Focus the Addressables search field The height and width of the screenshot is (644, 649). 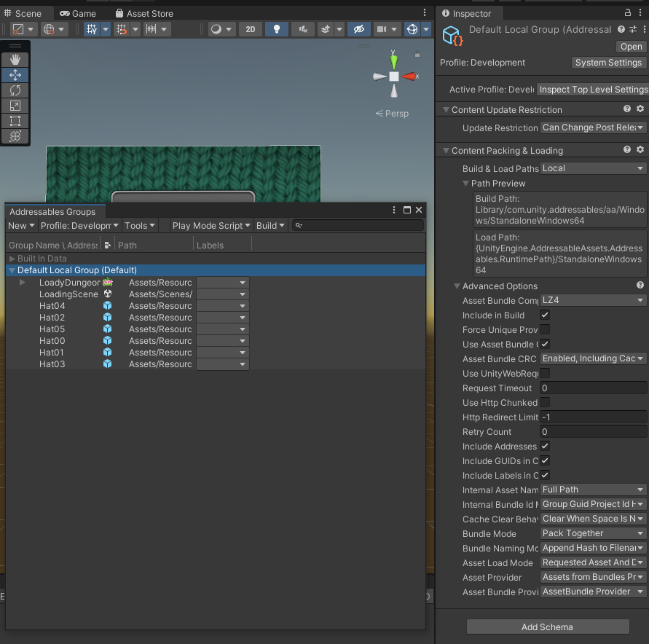358,225
